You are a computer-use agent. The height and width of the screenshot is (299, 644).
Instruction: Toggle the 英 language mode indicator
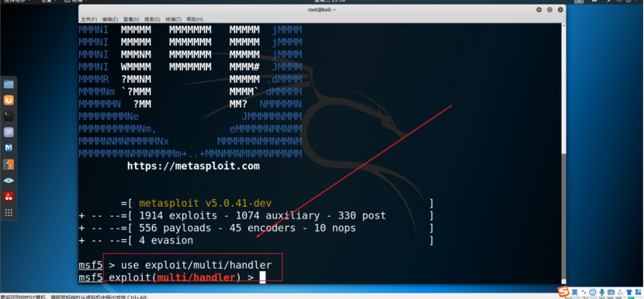point(574,293)
